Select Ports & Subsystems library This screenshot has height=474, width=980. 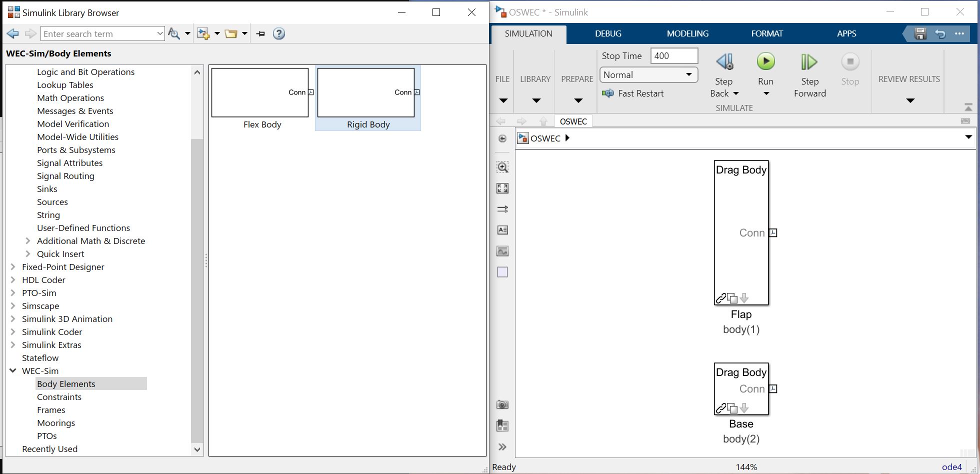coord(76,150)
